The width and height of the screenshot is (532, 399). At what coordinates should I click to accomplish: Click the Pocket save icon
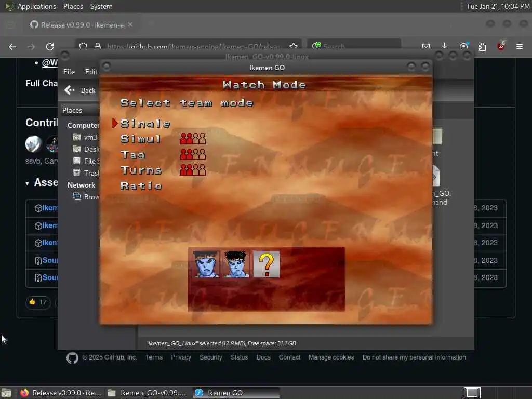click(426, 46)
